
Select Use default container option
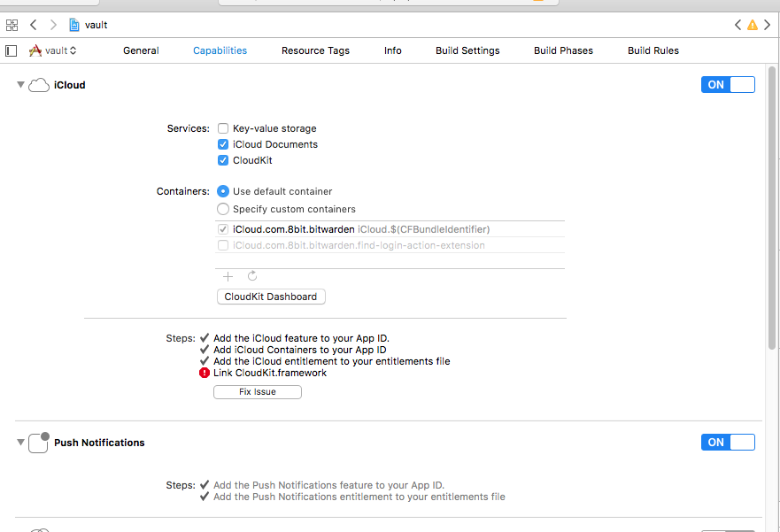click(223, 191)
